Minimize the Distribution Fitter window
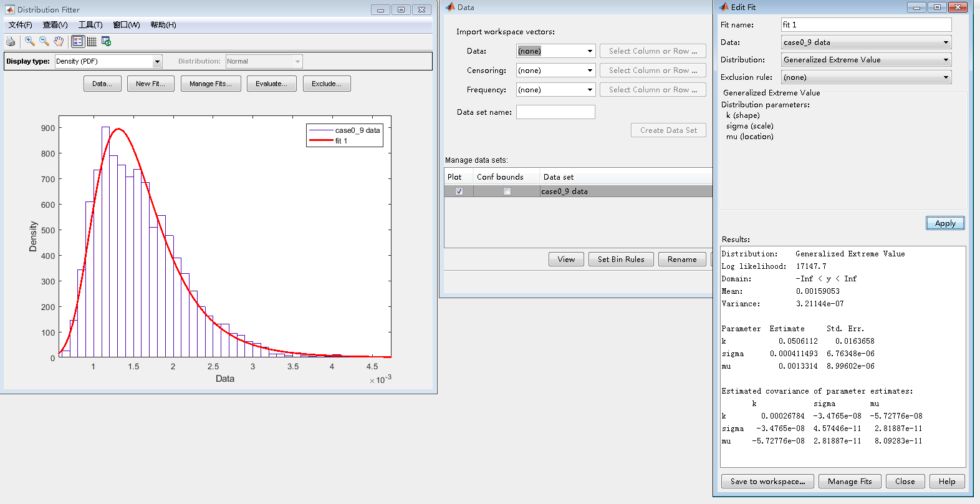980x504 pixels. 380,9
